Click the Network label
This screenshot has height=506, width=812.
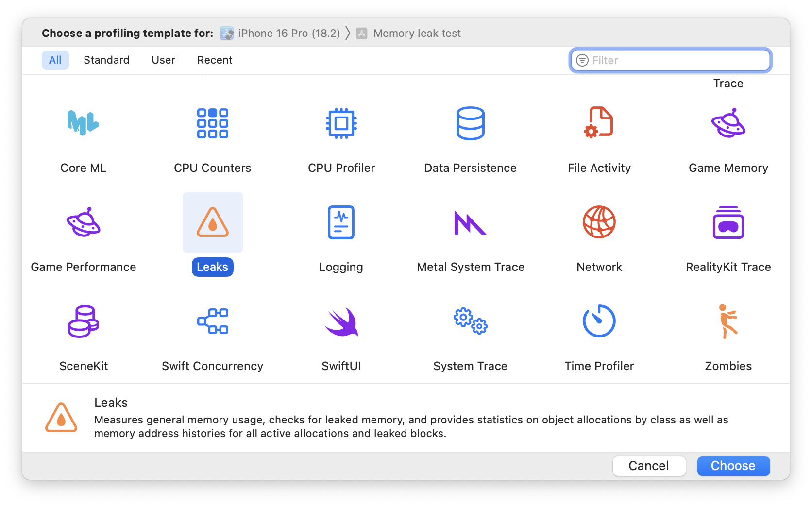click(599, 267)
